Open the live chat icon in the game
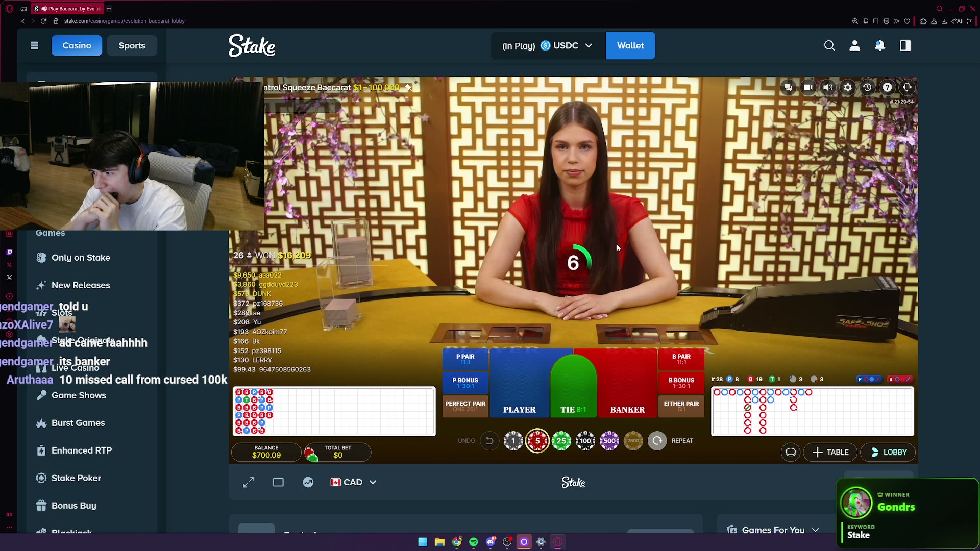Image resolution: width=980 pixels, height=551 pixels. click(x=788, y=87)
